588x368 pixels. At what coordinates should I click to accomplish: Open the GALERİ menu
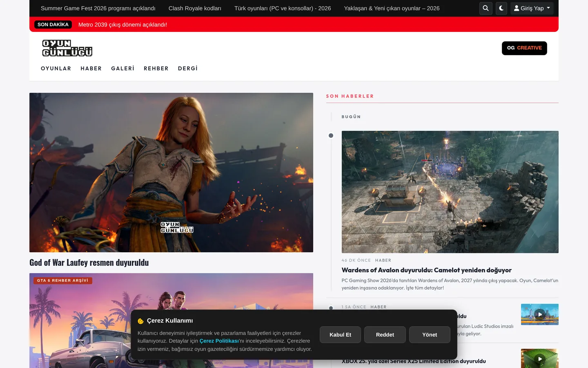click(122, 69)
